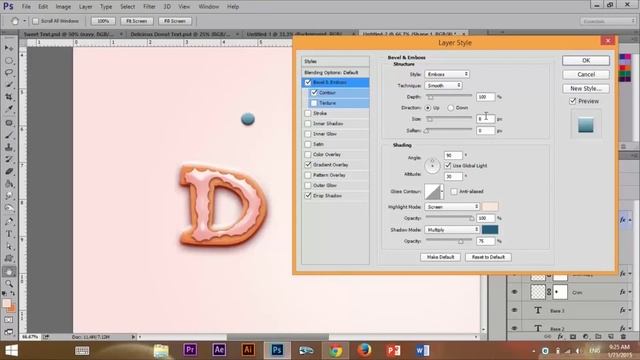Select the Move tool

9,48
